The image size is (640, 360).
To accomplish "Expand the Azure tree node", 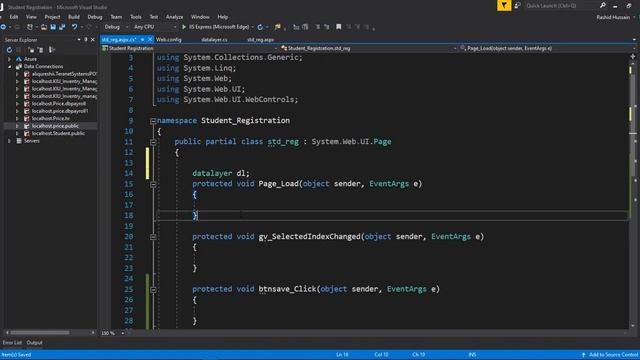I will (9, 59).
